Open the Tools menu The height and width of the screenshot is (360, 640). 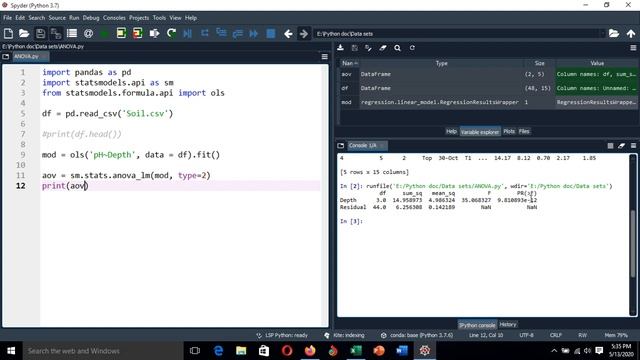tap(159, 18)
